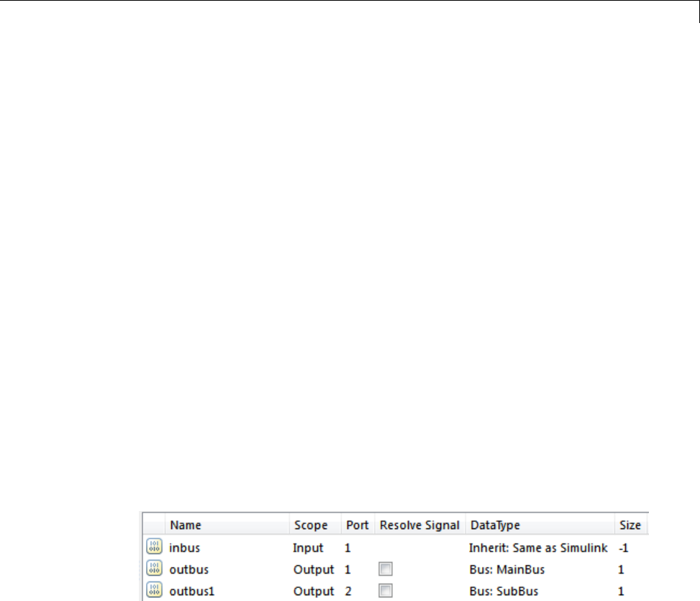Click the port value 2 for outbus1
700x601 pixels.
point(348,591)
